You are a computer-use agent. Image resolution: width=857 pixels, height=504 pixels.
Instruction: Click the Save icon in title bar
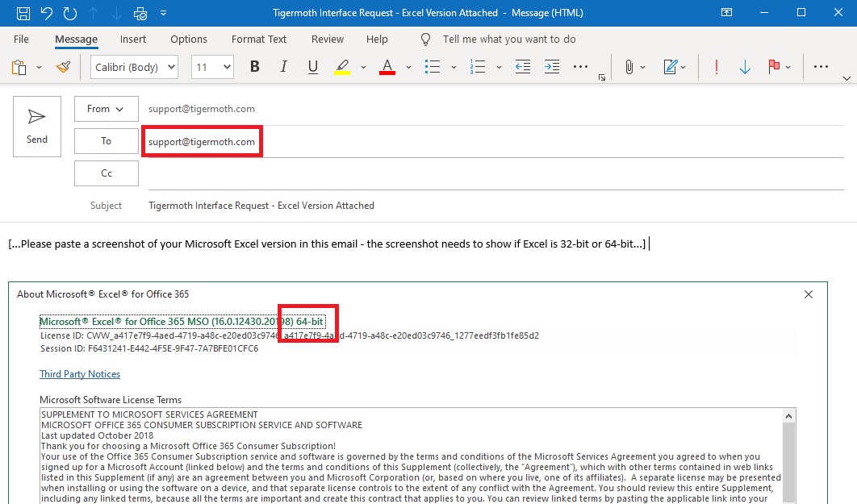point(23,13)
